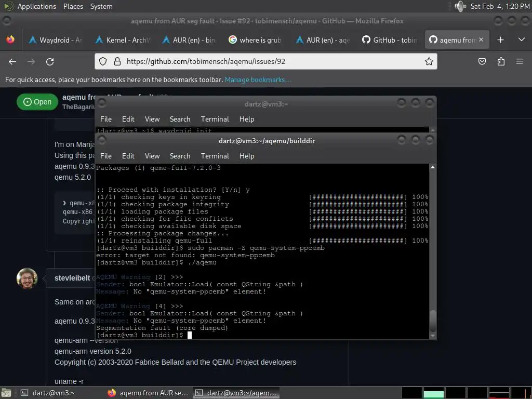Open the Places menu in top panel

click(73, 6)
